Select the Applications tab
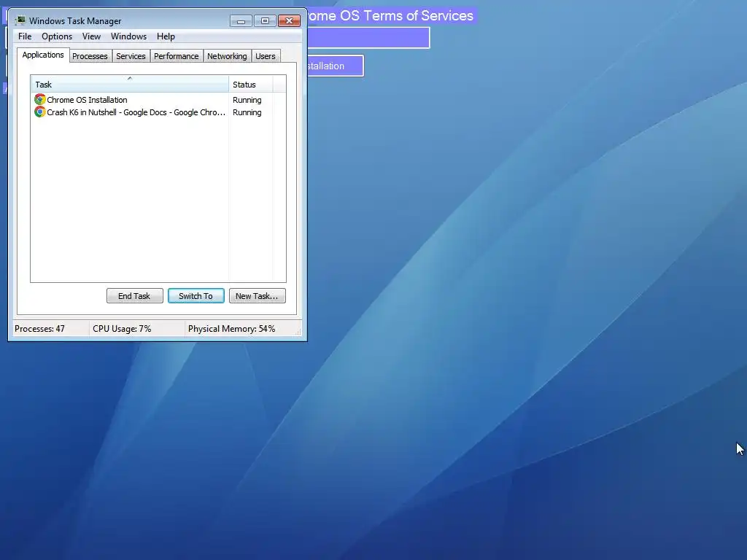Viewport: 747px width, 560px height. pyautogui.click(x=43, y=55)
